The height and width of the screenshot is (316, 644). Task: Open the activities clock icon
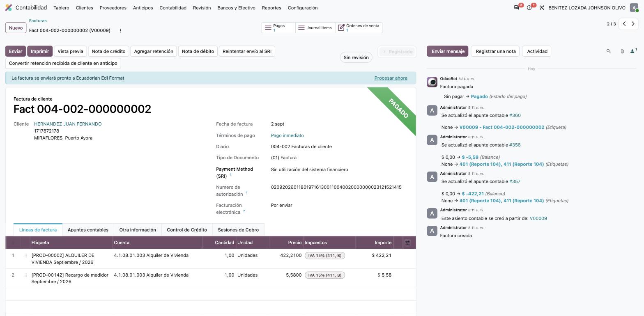point(529,8)
